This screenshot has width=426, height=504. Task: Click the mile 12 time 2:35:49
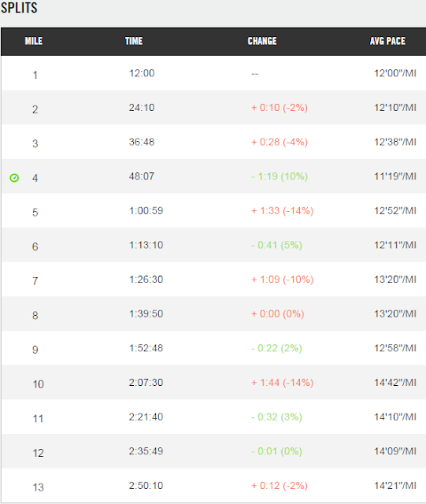(146, 451)
